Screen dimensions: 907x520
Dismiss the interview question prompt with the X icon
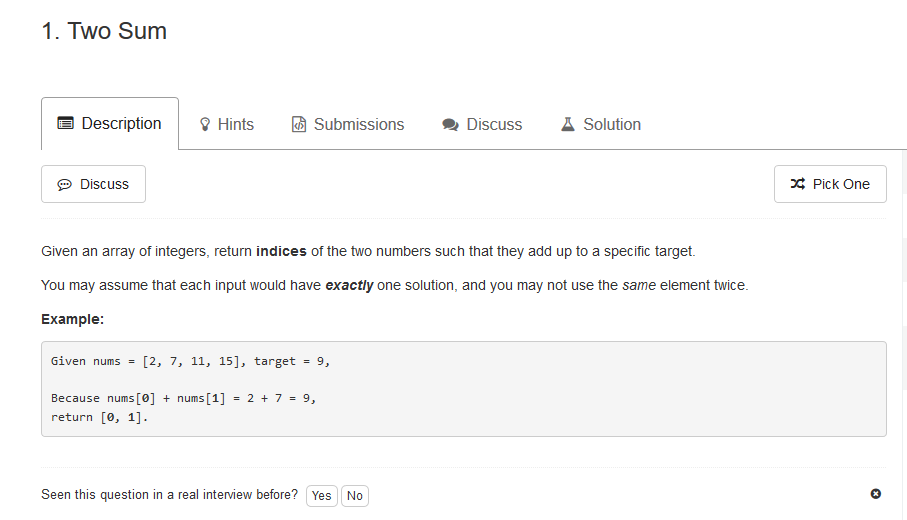(876, 493)
